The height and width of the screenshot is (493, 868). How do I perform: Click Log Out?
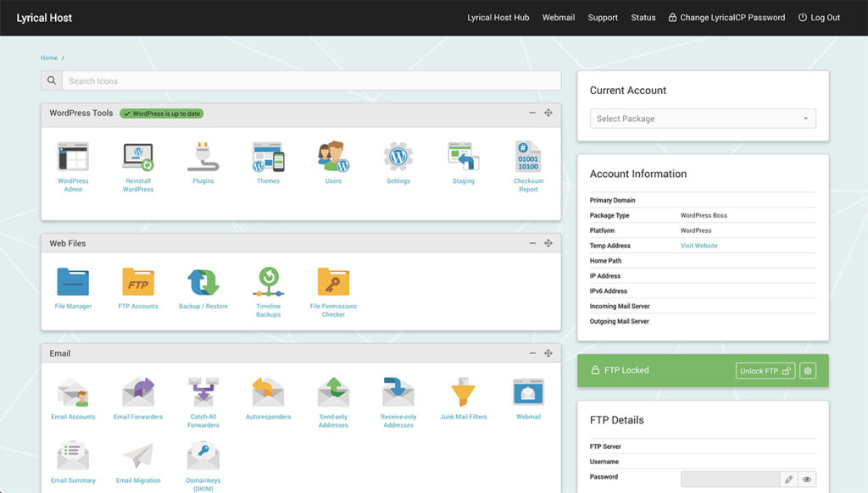820,18
